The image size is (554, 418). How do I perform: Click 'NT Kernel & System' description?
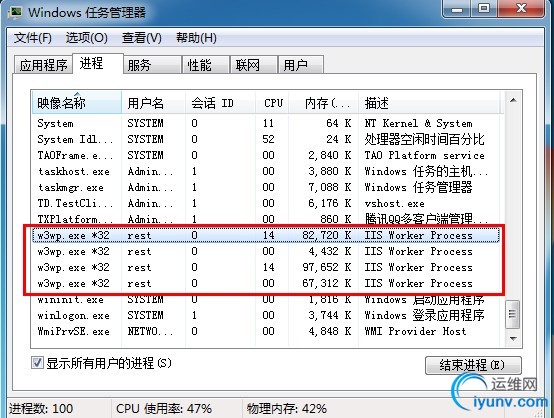pyautogui.click(x=418, y=123)
